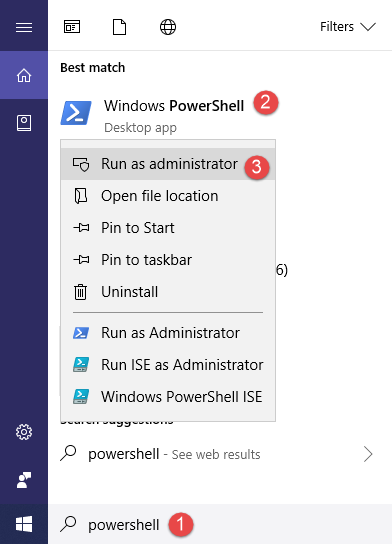The image size is (392, 544).
Task: Expand the Filters dropdown
Action: point(348,27)
